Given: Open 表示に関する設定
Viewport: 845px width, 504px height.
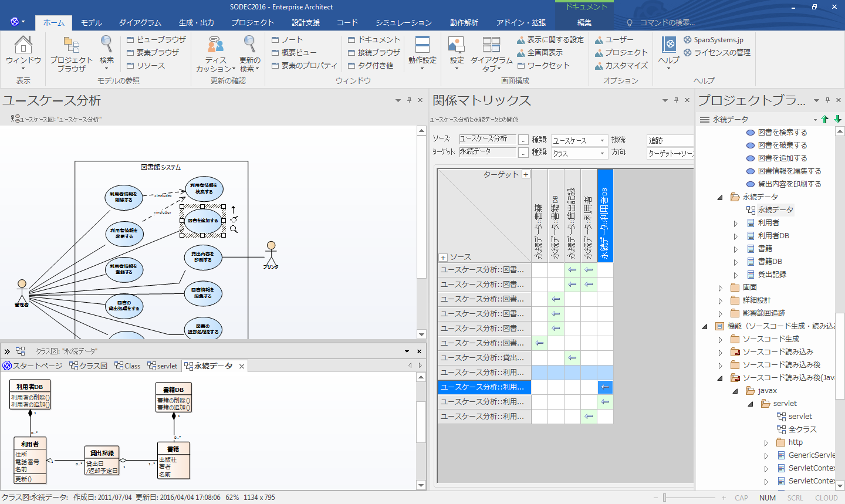Looking at the screenshot, I should [x=550, y=39].
